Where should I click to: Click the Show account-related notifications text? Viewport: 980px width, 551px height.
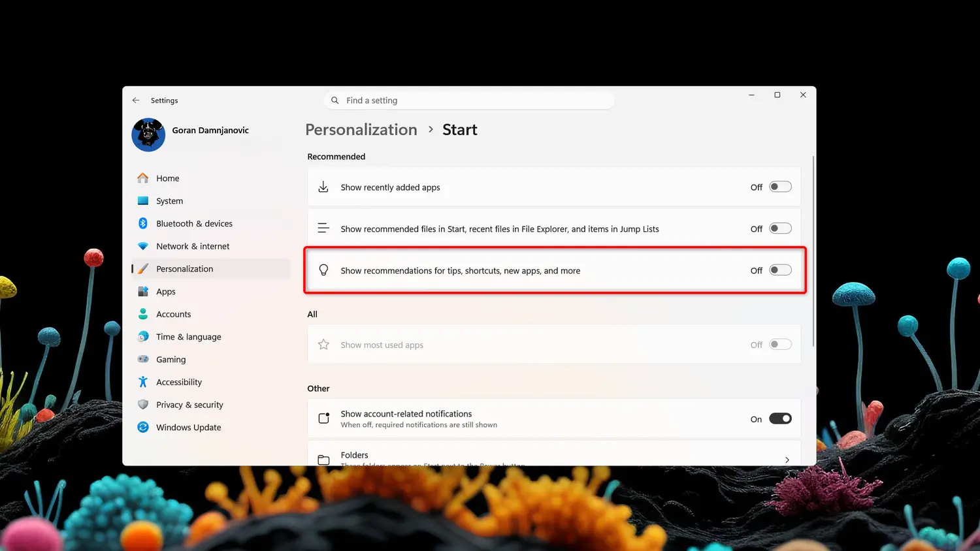(x=406, y=414)
